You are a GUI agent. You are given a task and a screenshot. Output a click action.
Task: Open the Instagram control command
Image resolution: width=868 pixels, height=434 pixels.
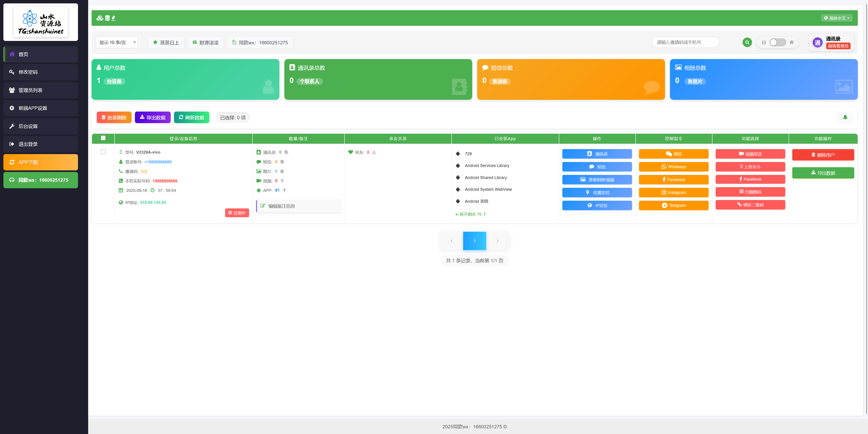click(673, 193)
